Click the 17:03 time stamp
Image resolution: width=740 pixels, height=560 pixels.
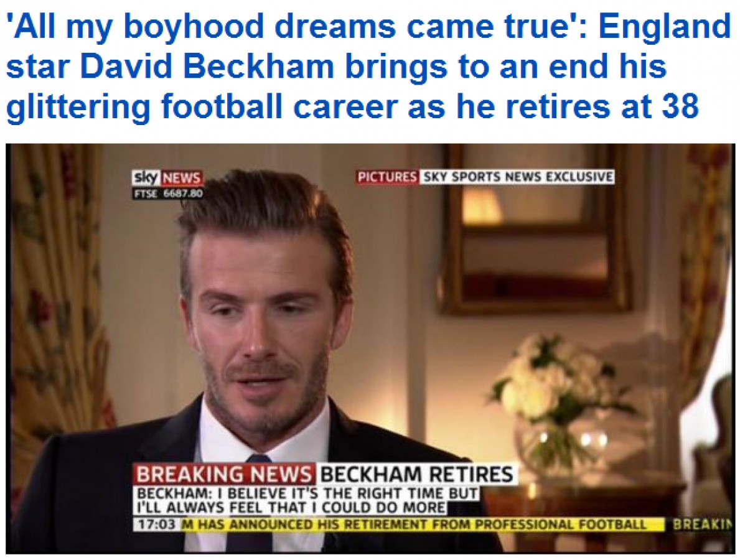point(156,524)
